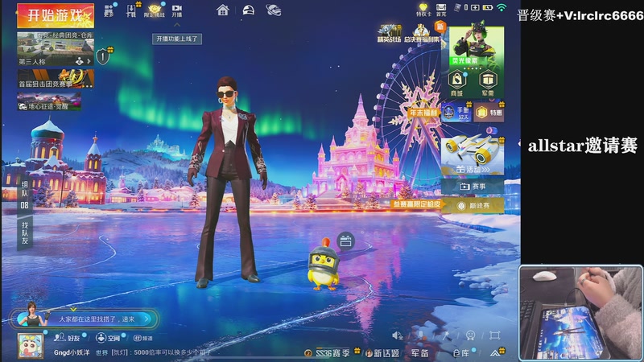
Task: Open the helmet mode icon
Action: (x=249, y=10)
